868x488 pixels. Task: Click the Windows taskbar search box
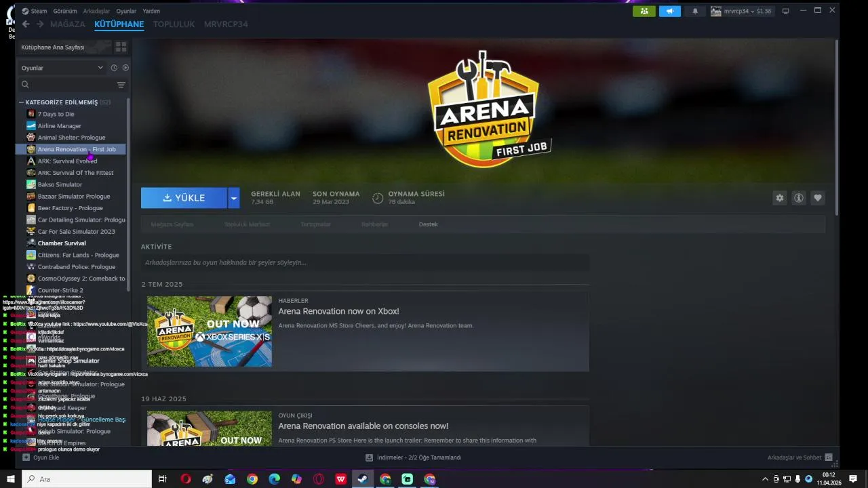[86, 479]
